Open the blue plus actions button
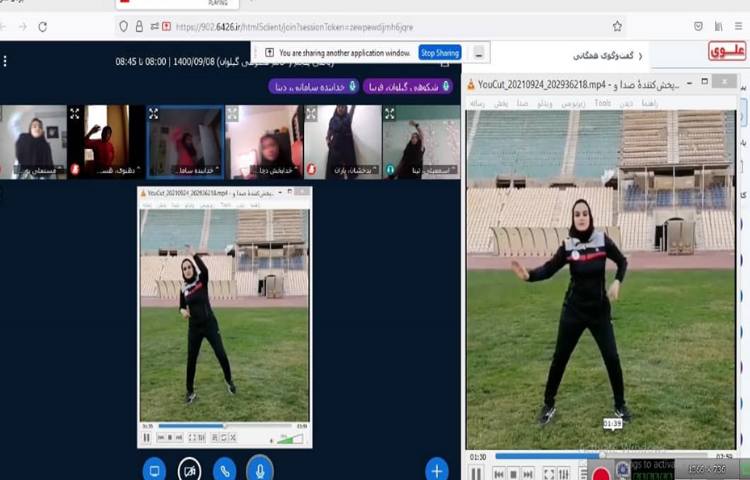Viewport: 750px width, 480px height. pyautogui.click(x=437, y=470)
